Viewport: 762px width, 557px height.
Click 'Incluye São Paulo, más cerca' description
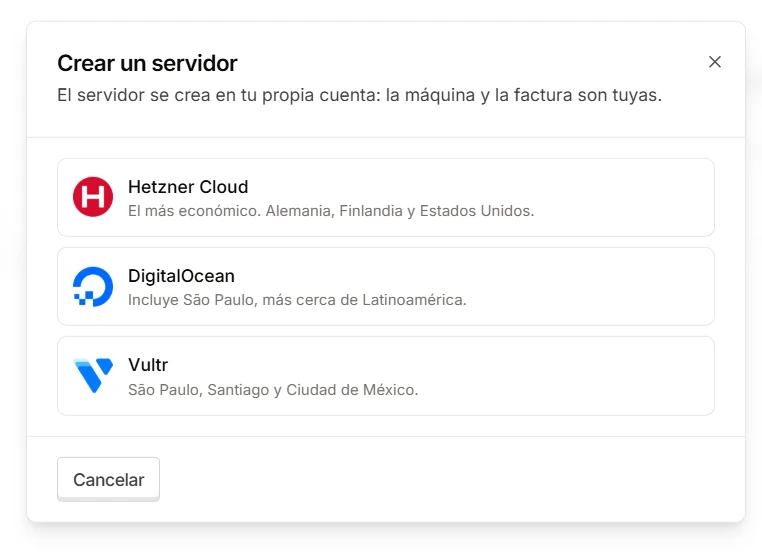297,300
